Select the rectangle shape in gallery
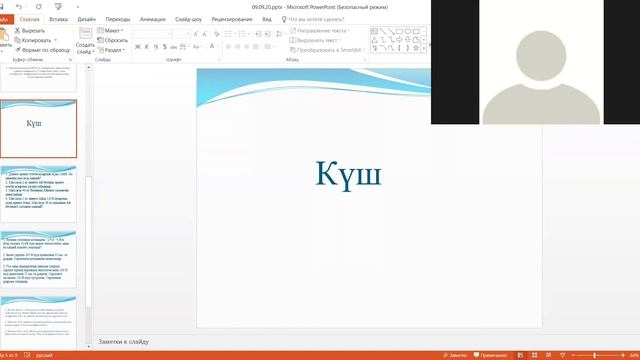This screenshot has width=640, height=360. coord(399,31)
